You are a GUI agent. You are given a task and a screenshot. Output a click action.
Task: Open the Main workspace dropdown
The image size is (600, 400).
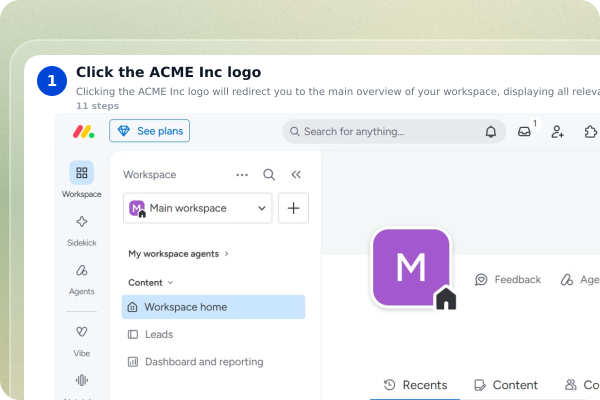[197, 208]
